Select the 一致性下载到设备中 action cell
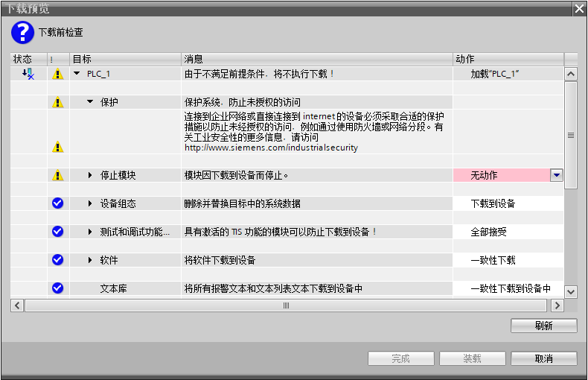Viewport: 588px width, 380px height. 508,288
